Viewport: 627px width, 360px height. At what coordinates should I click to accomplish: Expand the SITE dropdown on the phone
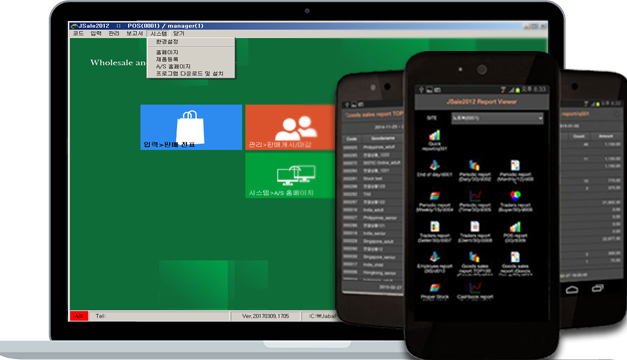point(497,118)
